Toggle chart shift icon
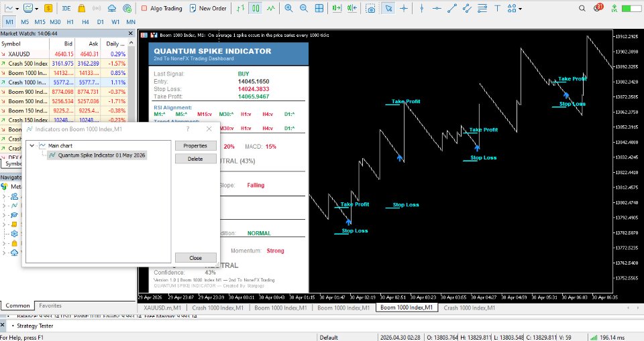644x341 pixels. click(352, 8)
